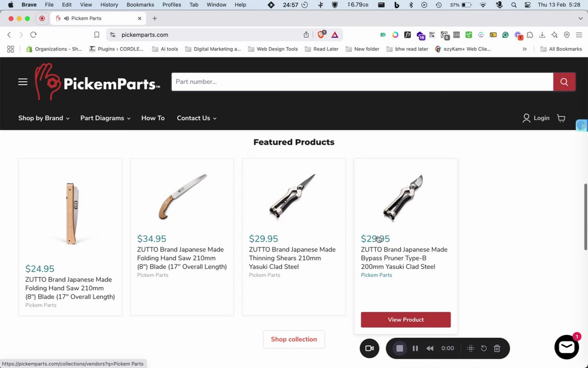Open the chat widget bubble
588x368 pixels.
[x=566, y=347]
